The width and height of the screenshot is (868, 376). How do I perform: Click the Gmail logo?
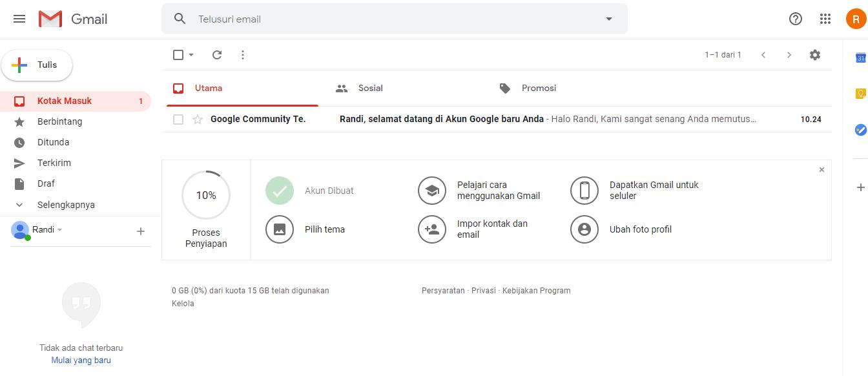[x=73, y=19]
